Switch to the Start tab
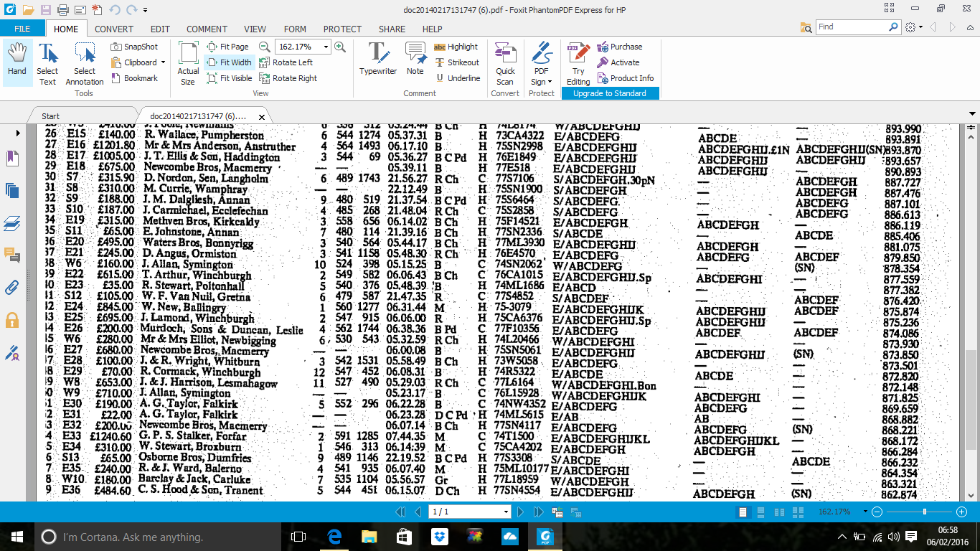Image resolution: width=980 pixels, height=551 pixels. click(50, 116)
